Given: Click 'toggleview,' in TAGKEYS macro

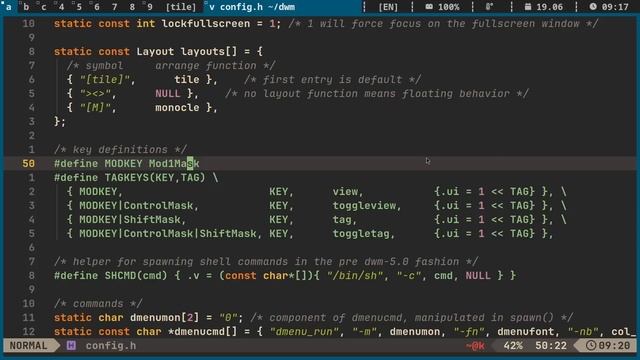Looking at the screenshot, I should point(367,206).
